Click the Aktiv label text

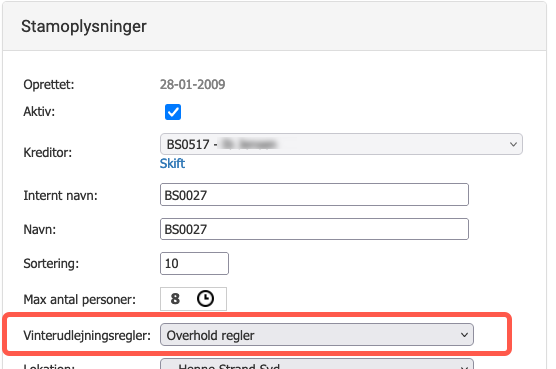tap(39, 112)
